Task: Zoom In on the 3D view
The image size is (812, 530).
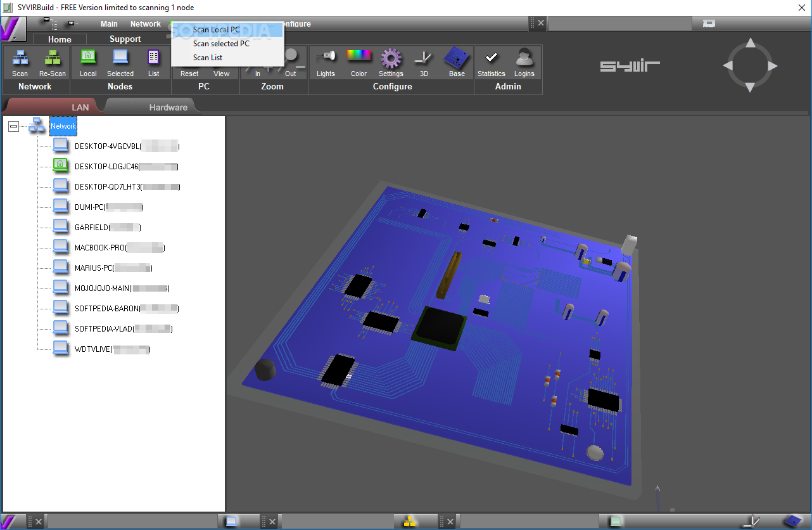Action: click(x=258, y=73)
